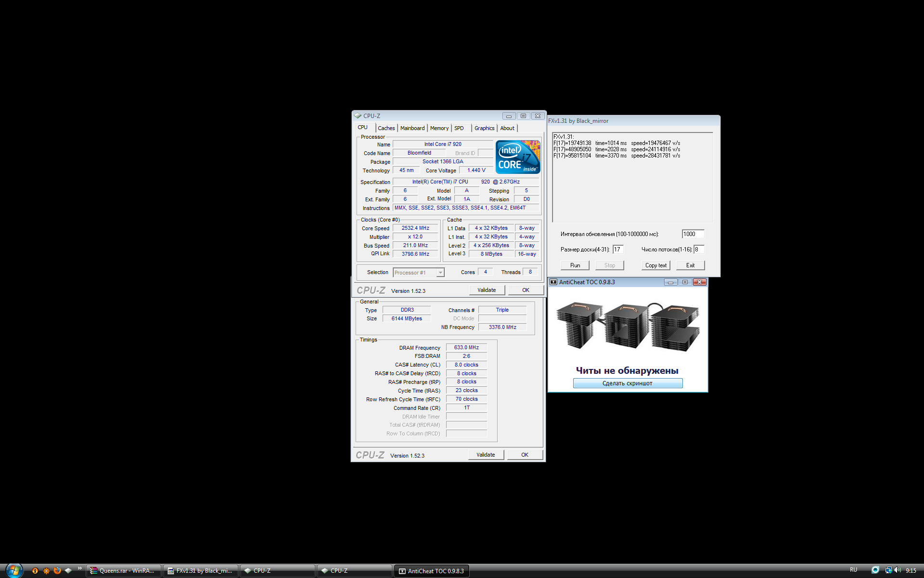The height and width of the screenshot is (578, 924).
Task: Click the Читы не обнаружены status text
Action: 627,370
